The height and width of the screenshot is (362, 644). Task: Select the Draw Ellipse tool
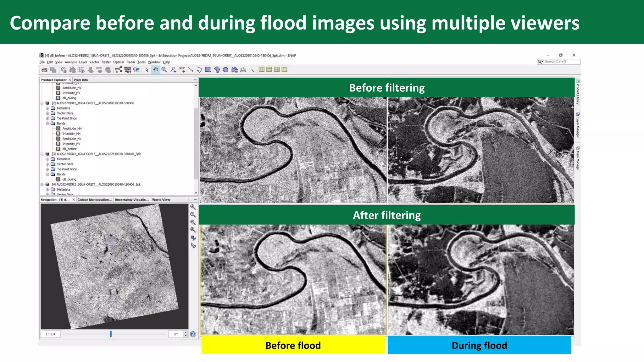[225, 70]
